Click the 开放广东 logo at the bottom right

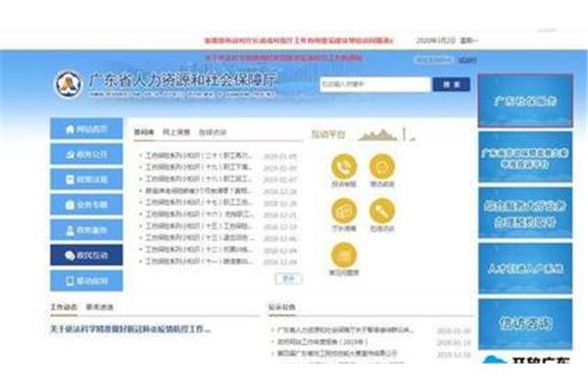pos(525,359)
